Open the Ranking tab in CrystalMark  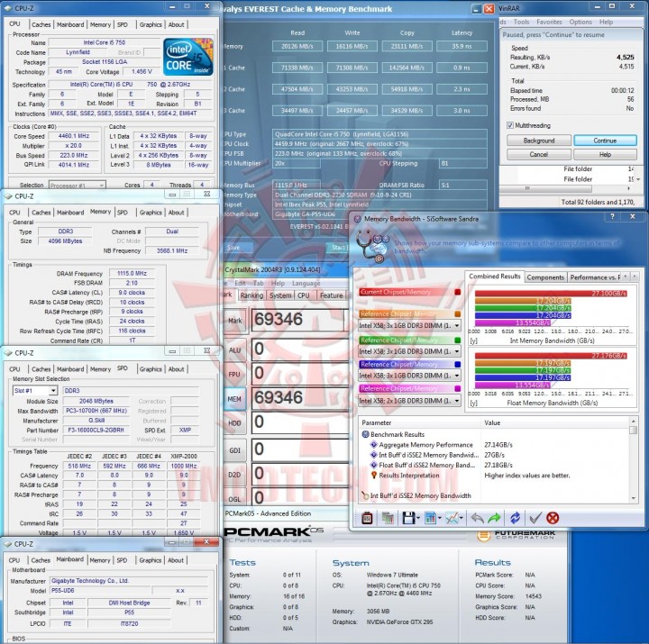click(x=251, y=295)
